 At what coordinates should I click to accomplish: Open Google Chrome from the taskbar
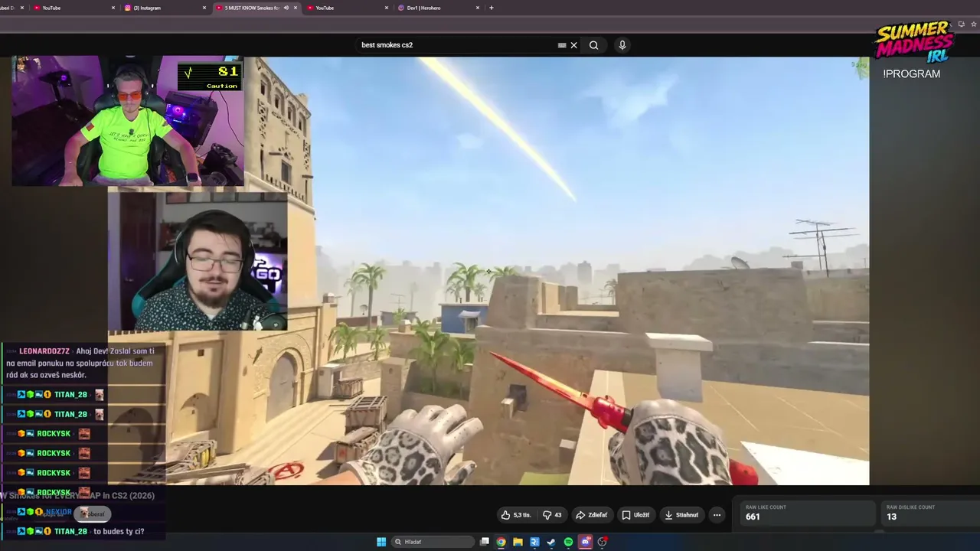501,542
